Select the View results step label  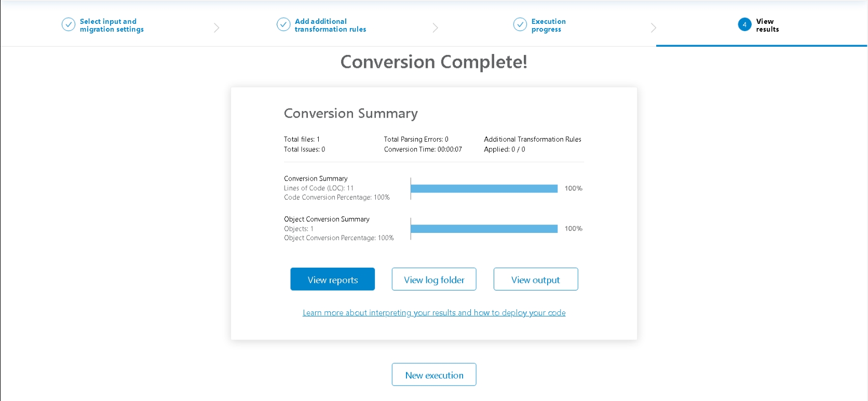767,25
